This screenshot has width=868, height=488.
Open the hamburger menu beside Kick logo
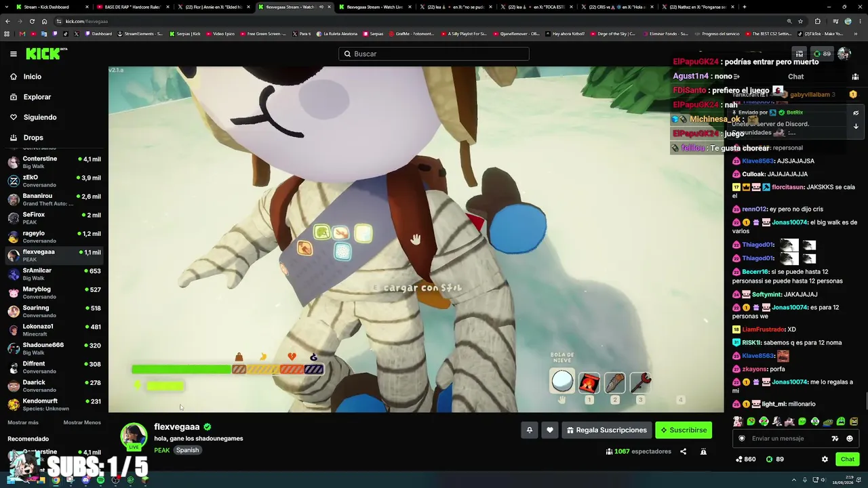tap(14, 54)
